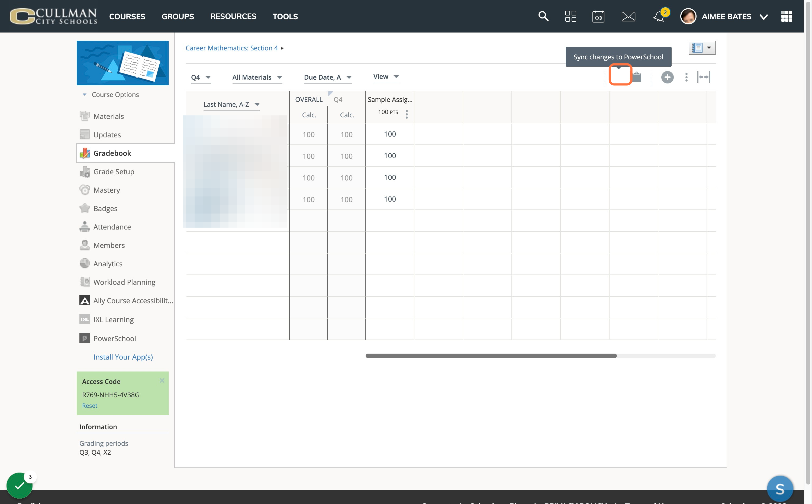Open COURSES menu in top navigation

click(x=127, y=16)
